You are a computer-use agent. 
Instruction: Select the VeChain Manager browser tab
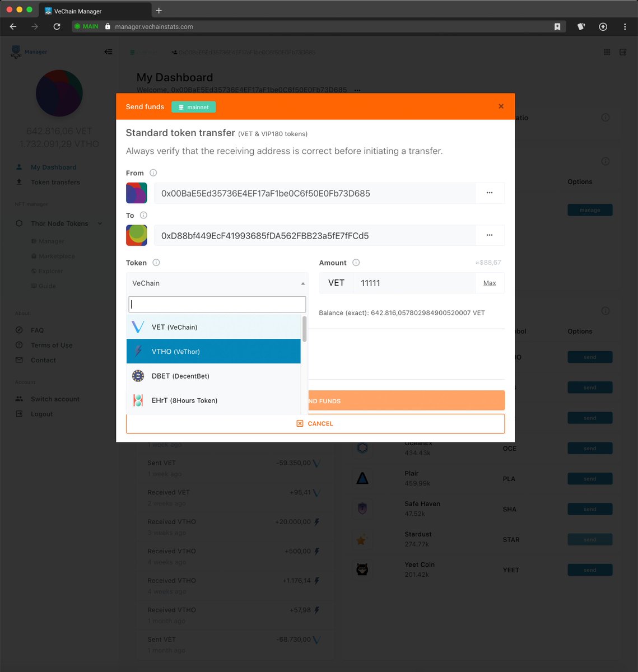click(95, 11)
